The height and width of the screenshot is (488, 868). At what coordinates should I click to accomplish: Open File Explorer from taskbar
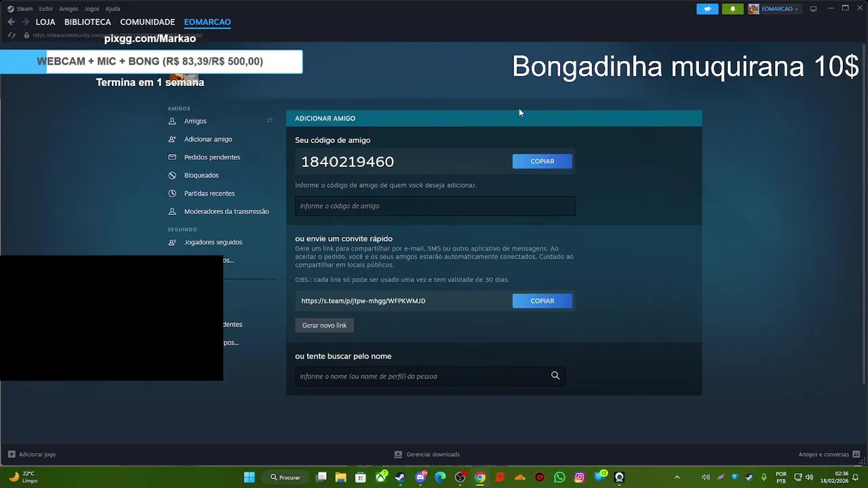(x=340, y=477)
